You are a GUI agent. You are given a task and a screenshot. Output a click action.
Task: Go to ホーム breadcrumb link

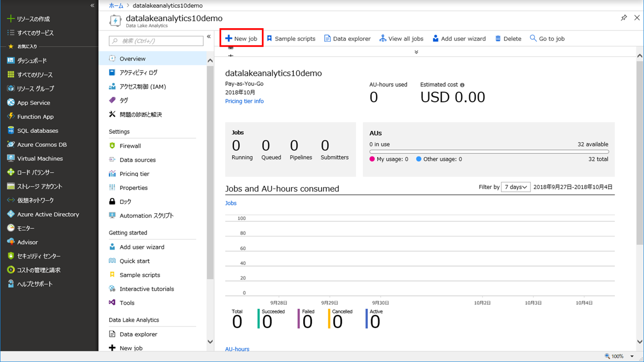pos(116,6)
